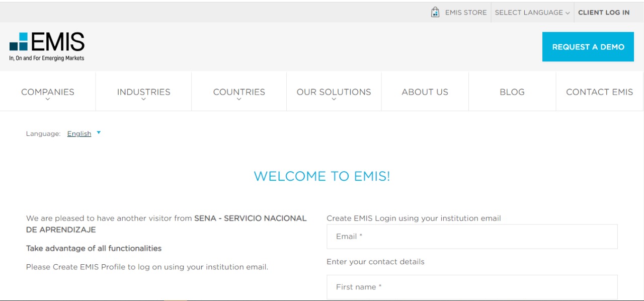Screen dimensions: 644x301
Task: Expand the chevron under OUR SOLUTIONS
Action: [x=334, y=99]
